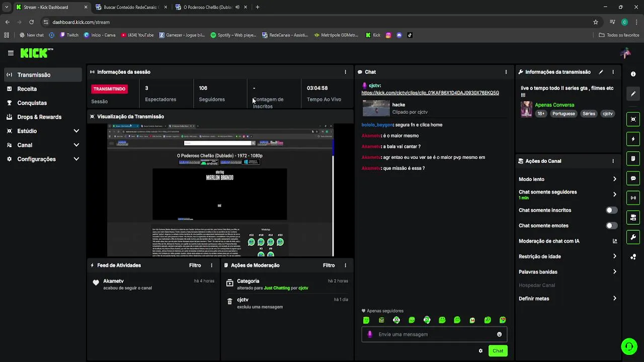
Task: Open the chat settings gear icon
Action: (x=480, y=350)
